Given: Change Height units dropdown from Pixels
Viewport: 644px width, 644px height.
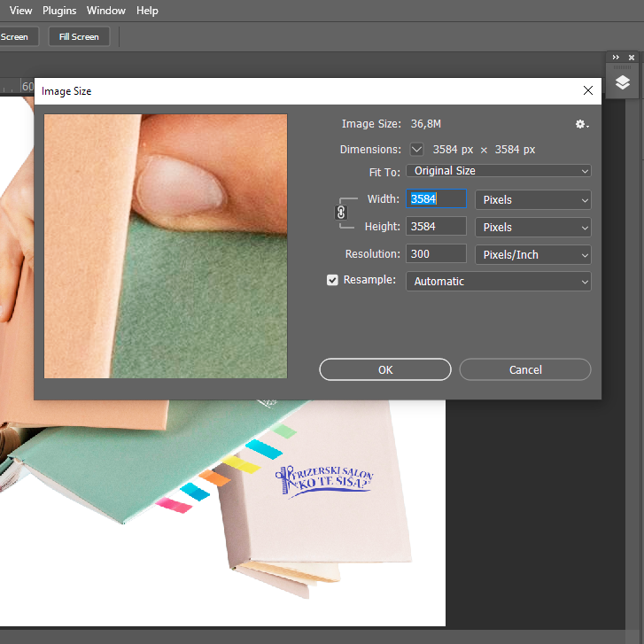Looking at the screenshot, I should tap(533, 228).
